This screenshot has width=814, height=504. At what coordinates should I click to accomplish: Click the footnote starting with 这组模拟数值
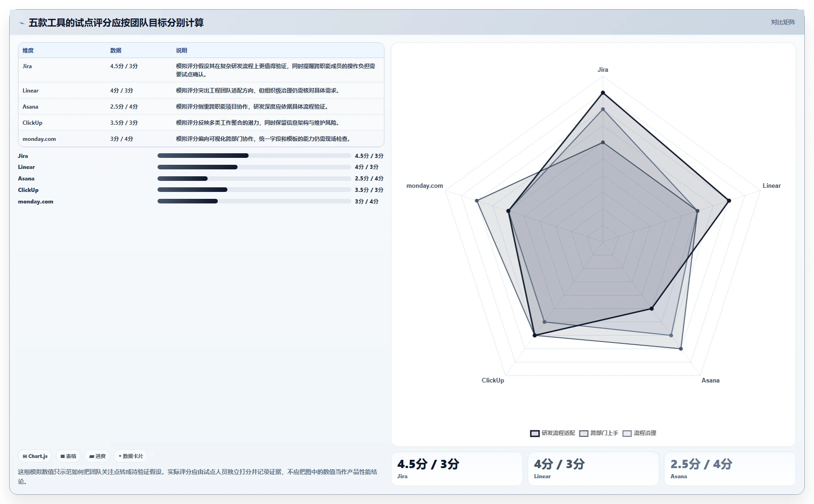[198, 477]
